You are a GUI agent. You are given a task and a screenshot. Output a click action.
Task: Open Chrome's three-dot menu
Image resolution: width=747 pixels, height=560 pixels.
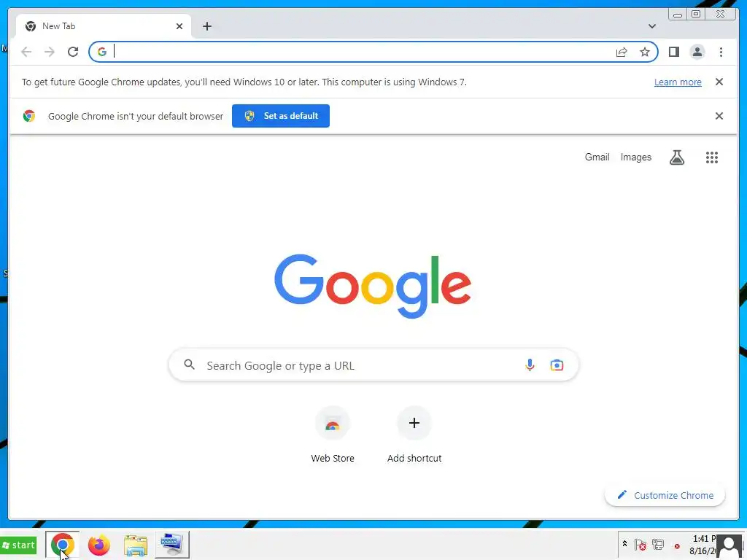(x=721, y=52)
